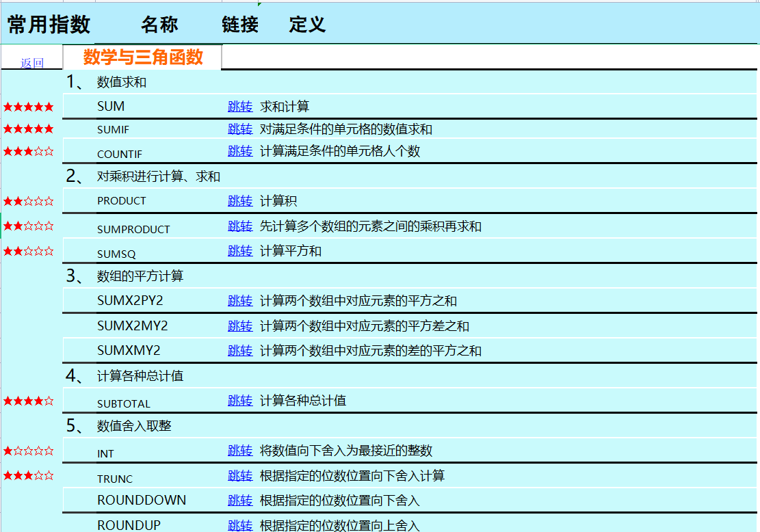
Task: Select the definition 对满足条件的单元格的数值求和
Action: point(346,129)
